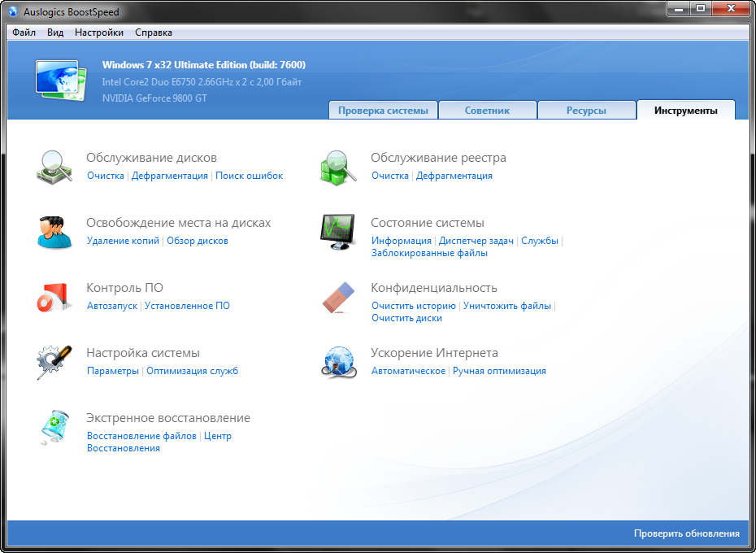
Task: Click the Оптимизация служб link
Action: [x=192, y=371]
